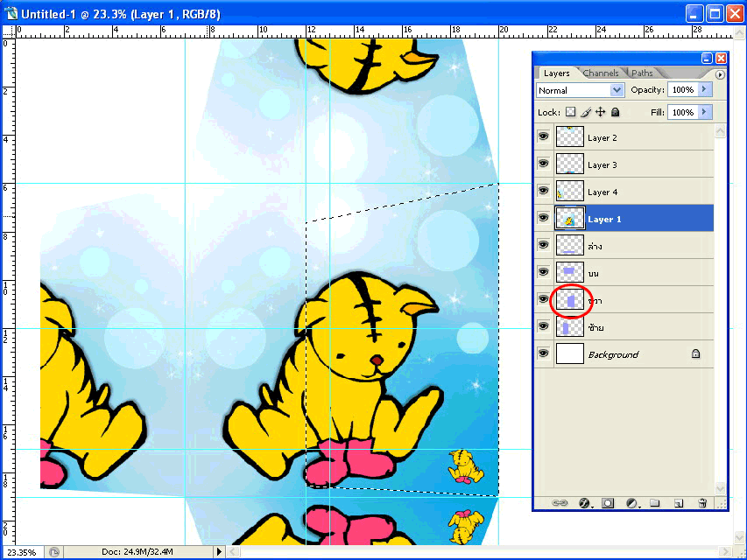
Task: Open the layer style fx menu
Action: tap(585, 503)
